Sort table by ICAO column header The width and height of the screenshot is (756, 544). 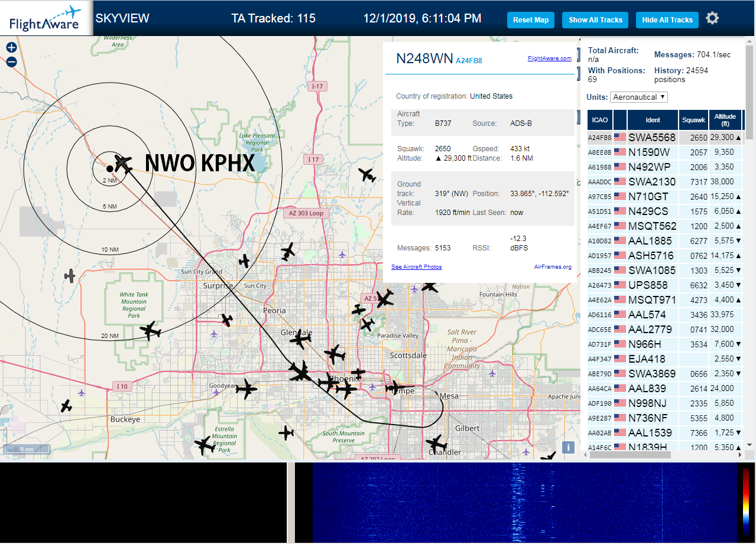[600, 120]
